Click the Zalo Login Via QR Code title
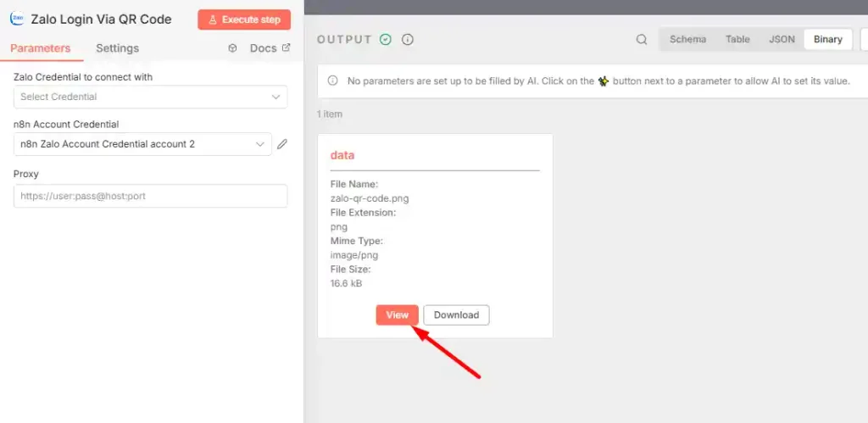This screenshot has width=868, height=423. coord(102,19)
